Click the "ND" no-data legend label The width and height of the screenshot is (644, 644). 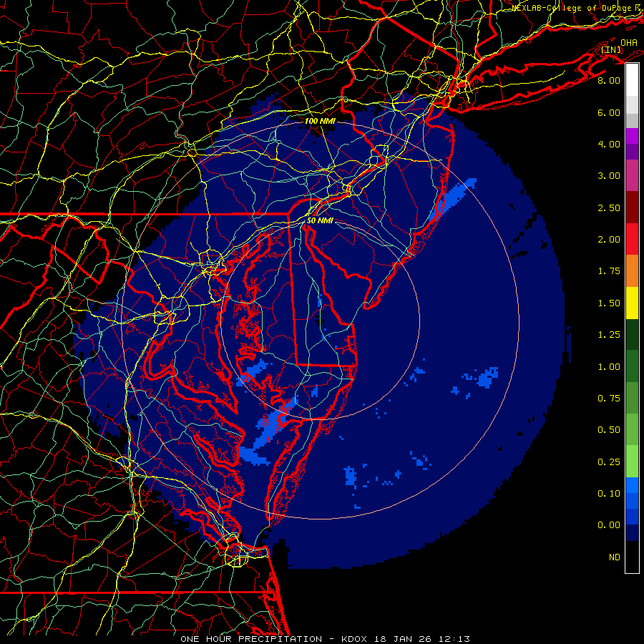point(615,557)
